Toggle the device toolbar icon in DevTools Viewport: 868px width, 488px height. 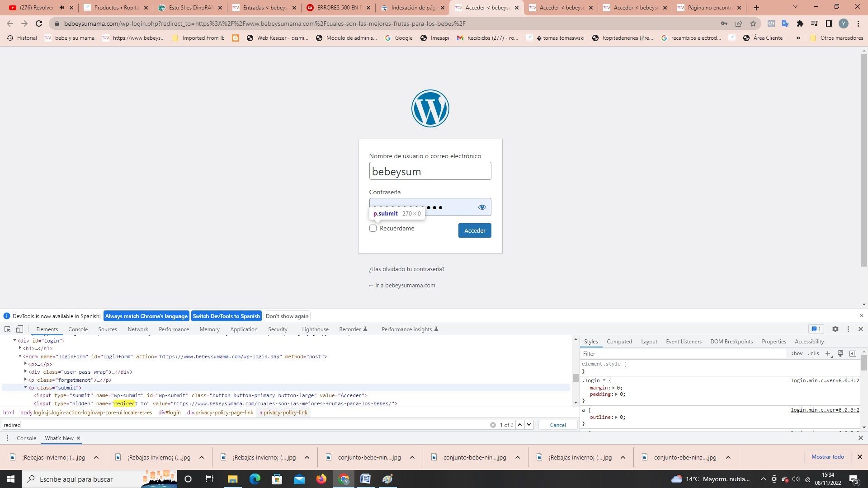(x=19, y=329)
